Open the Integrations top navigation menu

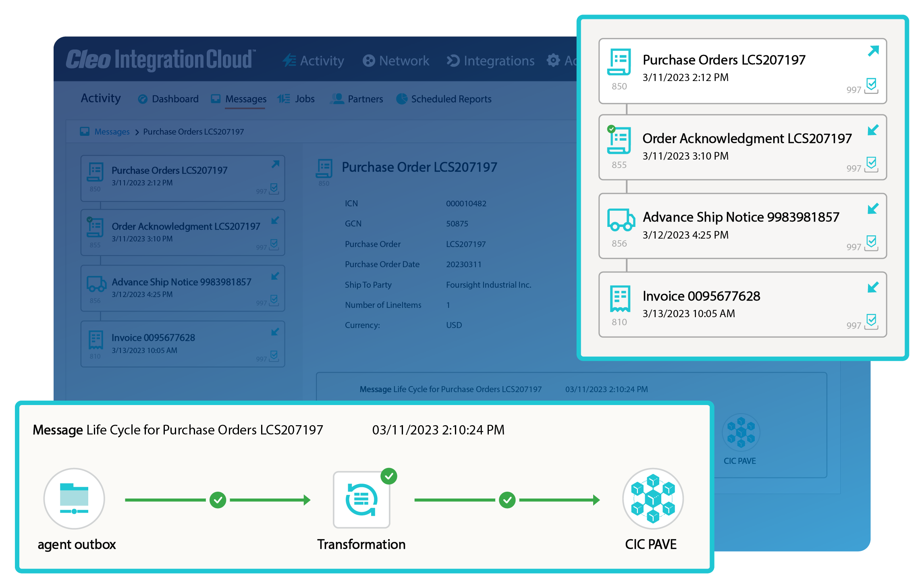490,60
